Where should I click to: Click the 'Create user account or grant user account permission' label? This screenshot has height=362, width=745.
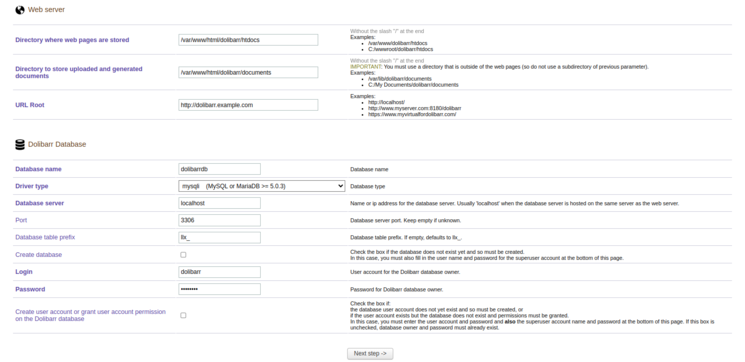click(x=90, y=315)
